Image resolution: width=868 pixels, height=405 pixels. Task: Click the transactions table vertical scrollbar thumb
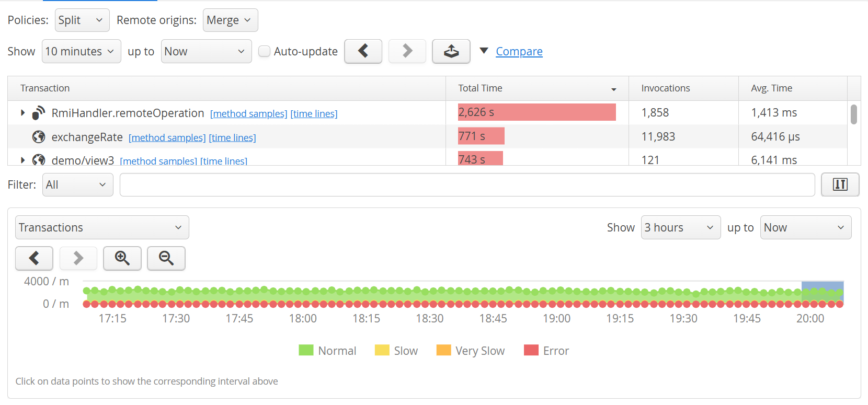pyautogui.click(x=854, y=114)
